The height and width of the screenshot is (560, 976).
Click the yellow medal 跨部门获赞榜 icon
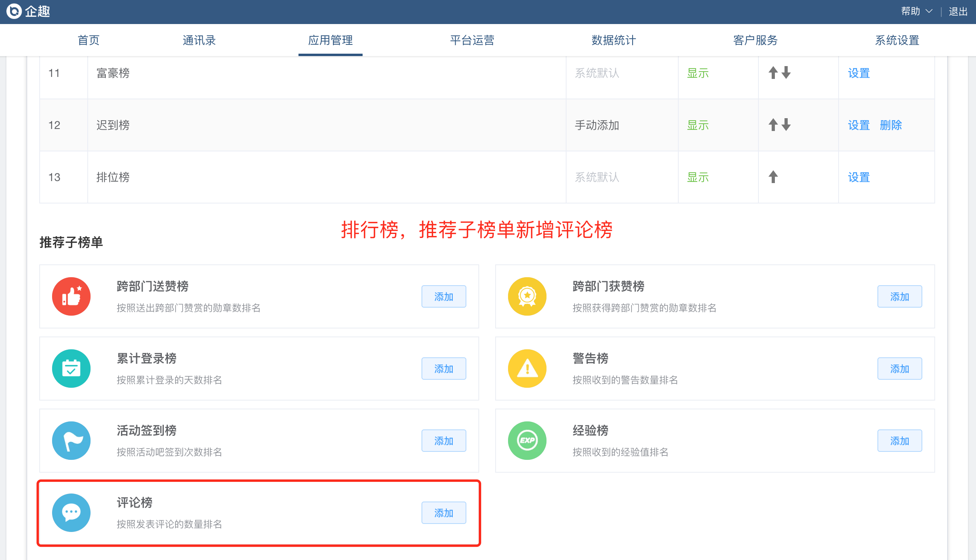coord(527,296)
